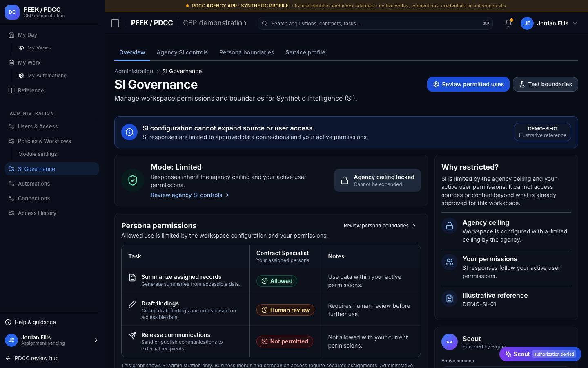Click the search acquisitions input field
This screenshot has width=588, height=368.
(375, 23)
